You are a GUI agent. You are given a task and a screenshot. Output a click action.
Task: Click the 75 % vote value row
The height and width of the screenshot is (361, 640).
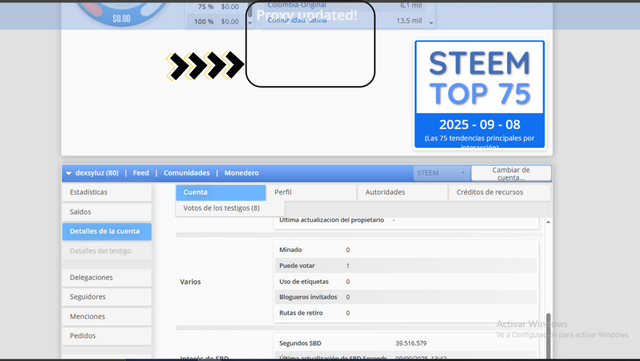pyautogui.click(x=217, y=7)
